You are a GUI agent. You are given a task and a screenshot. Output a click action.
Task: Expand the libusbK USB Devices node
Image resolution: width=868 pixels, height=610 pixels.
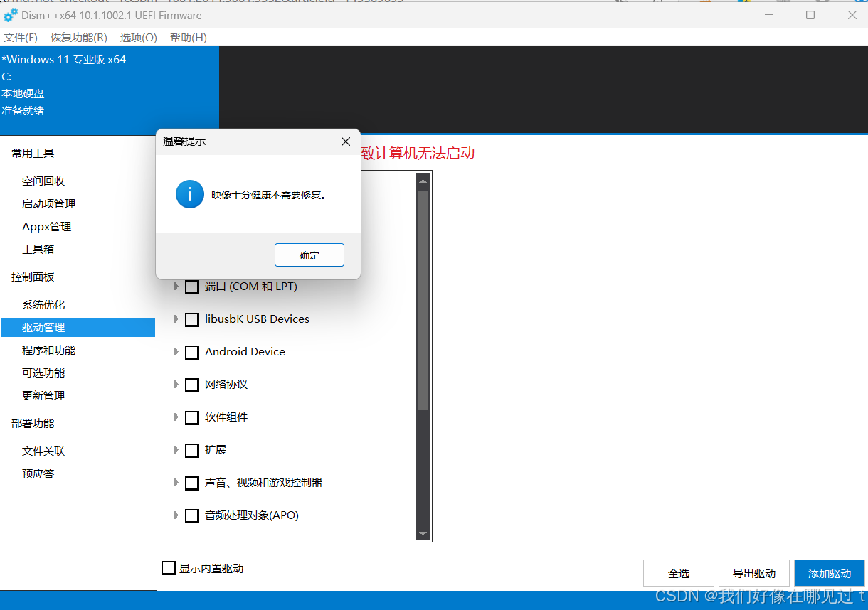coord(176,319)
